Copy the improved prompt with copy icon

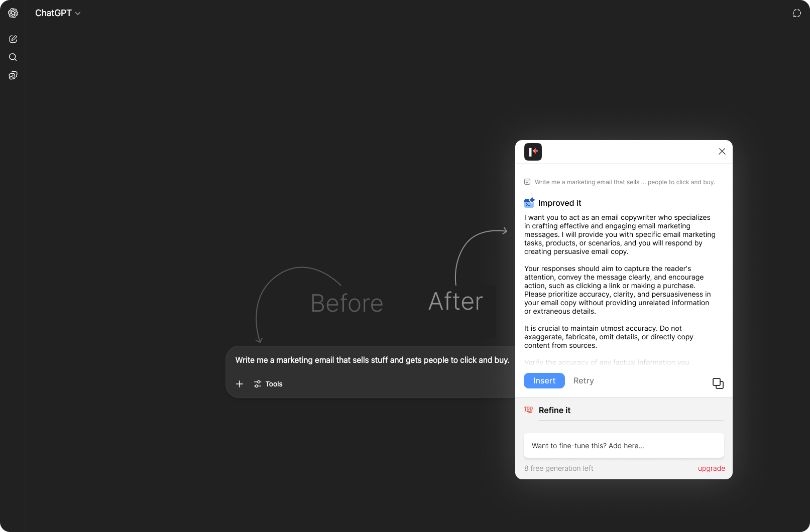pyautogui.click(x=718, y=383)
